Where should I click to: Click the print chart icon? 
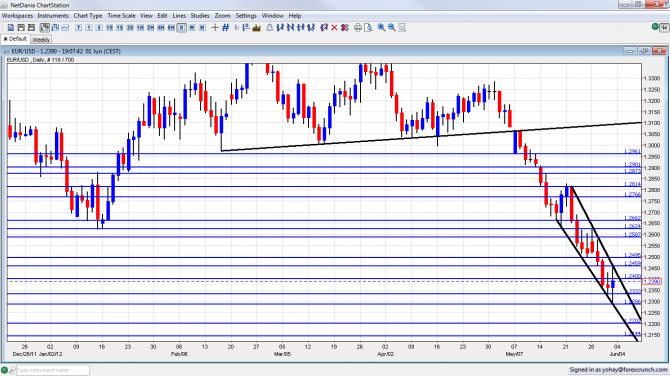[358, 27]
